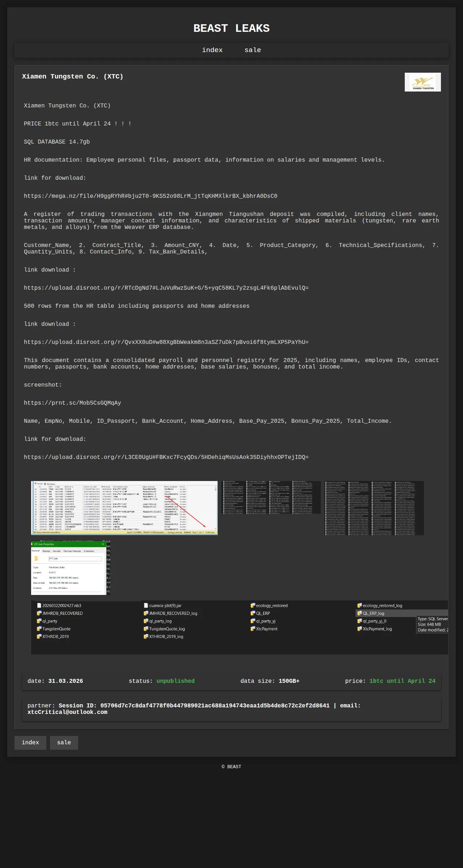Click the JMHRDB_RECOVERED folder icon

click(39, 613)
